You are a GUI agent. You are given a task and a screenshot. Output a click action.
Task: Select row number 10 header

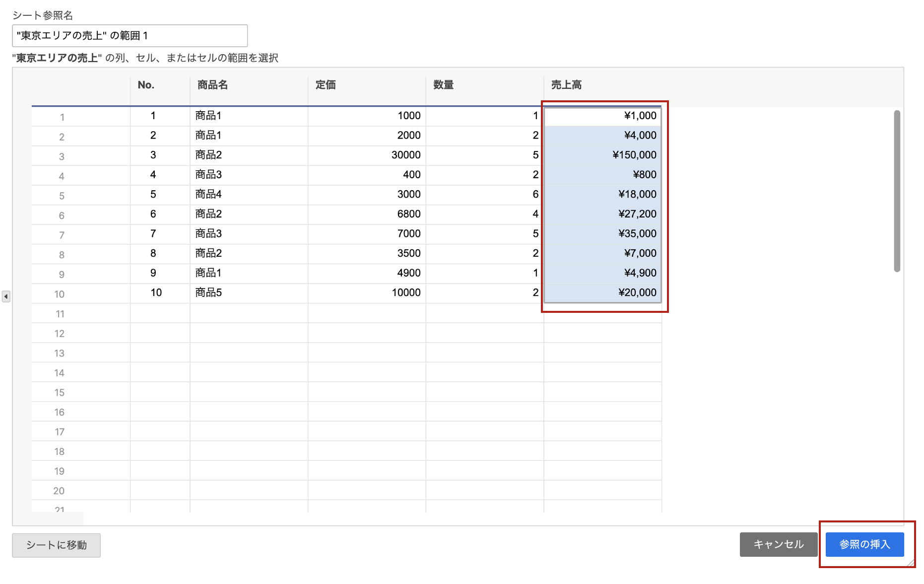coord(81,293)
